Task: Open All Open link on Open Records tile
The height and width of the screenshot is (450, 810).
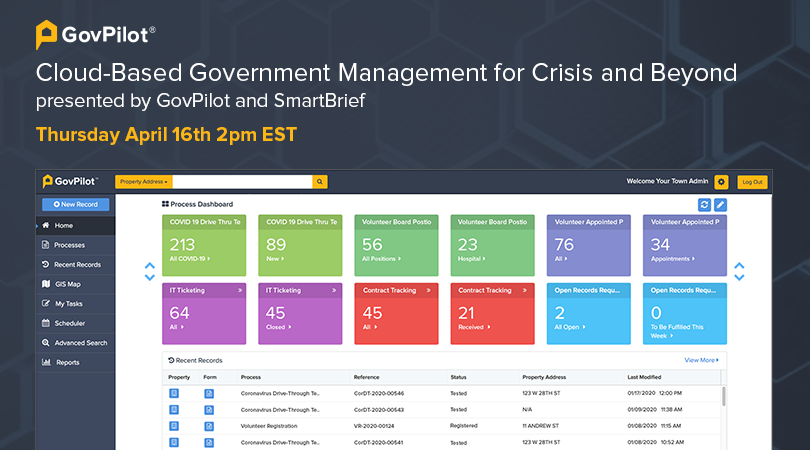Action: point(570,327)
